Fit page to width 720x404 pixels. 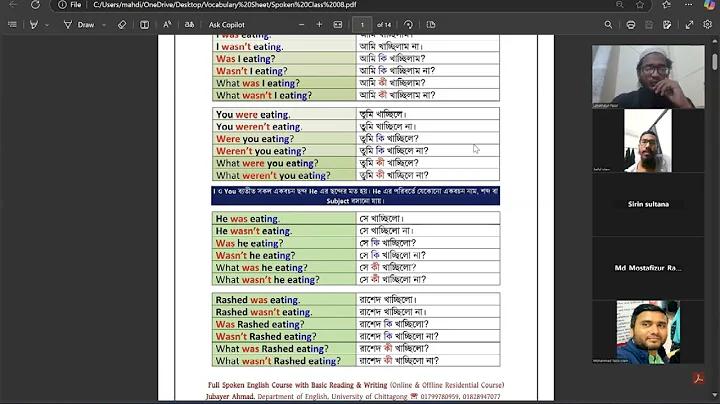[338, 25]
